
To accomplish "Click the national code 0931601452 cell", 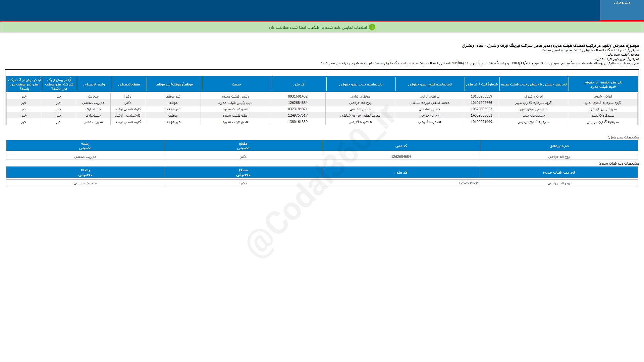I will 298,97.
